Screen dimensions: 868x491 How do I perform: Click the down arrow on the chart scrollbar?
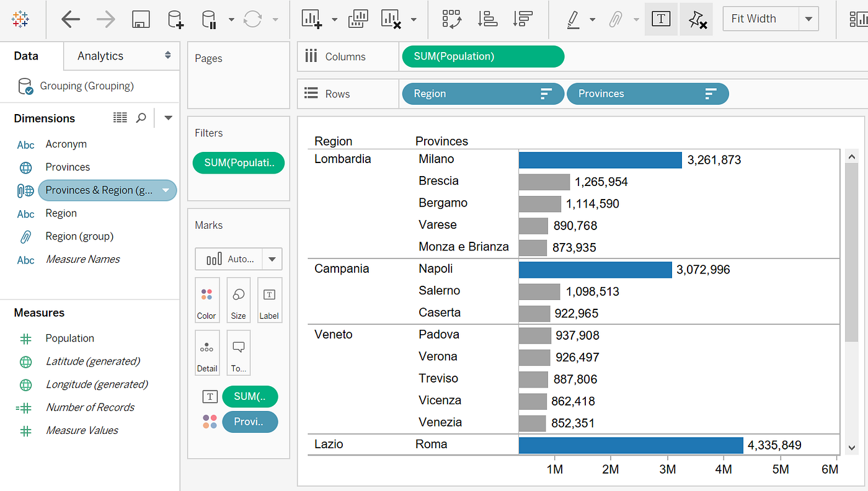pos(851,447)
